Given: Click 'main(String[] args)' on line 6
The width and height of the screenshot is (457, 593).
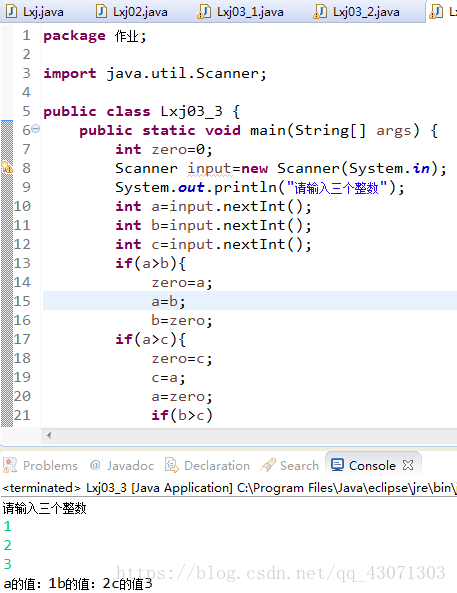Looking at the screenshot, I should [335, 130].
